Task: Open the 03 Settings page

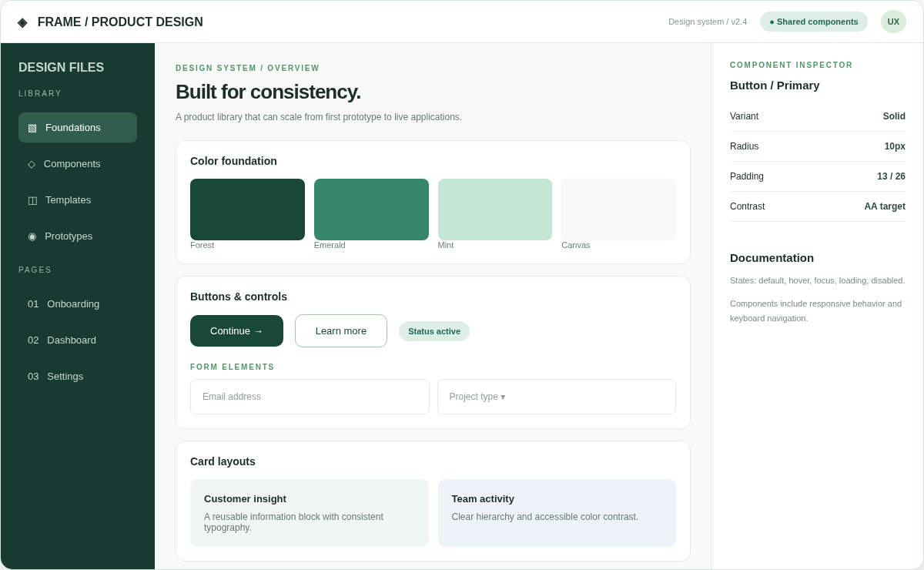Action: coord(78,377)
